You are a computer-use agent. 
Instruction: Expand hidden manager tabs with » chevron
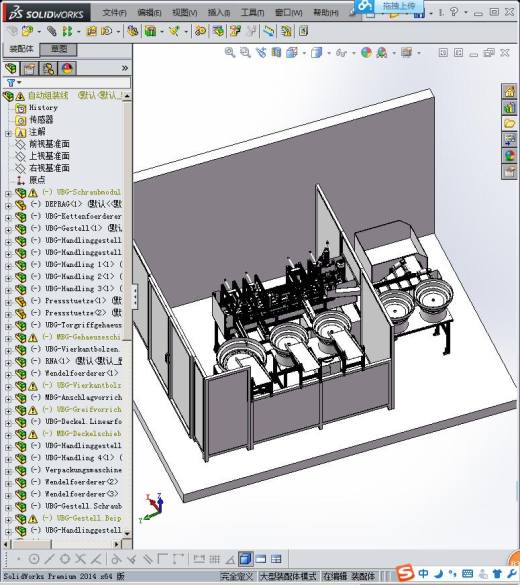pos(125,68)
